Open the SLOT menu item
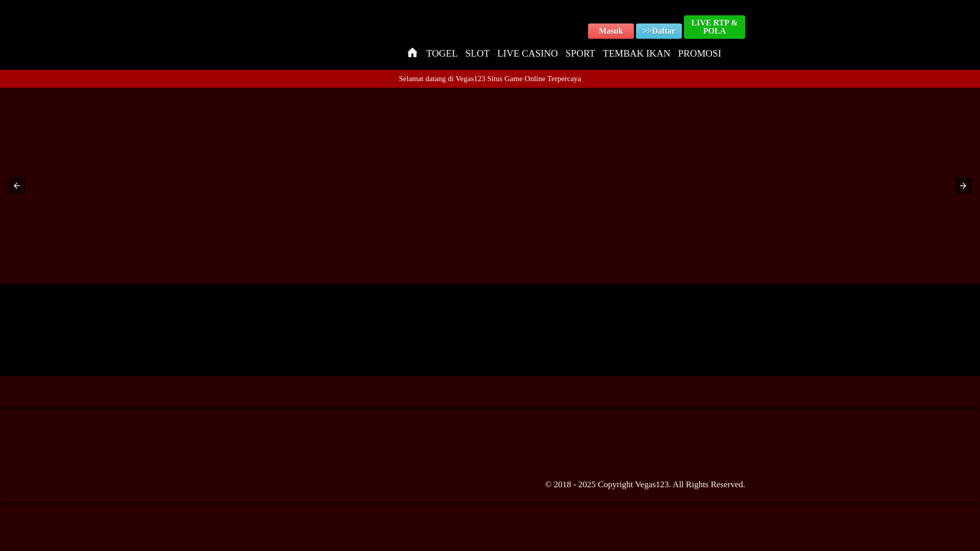980x551 pixels. pyautogui.click(x=477, y=54)
